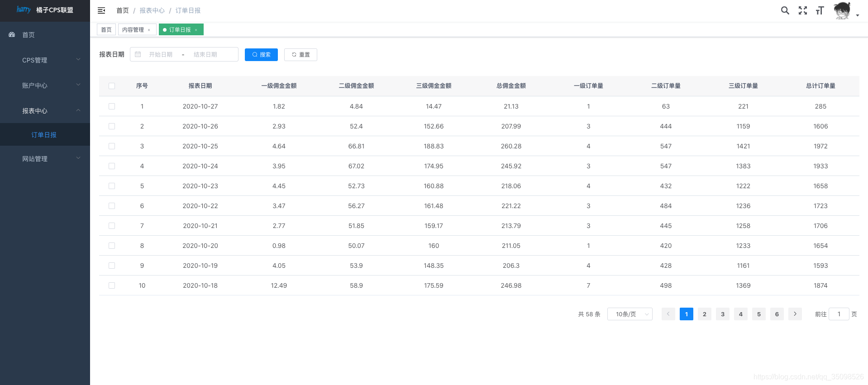868x385 pixels.
Task: Click the 共 58 条 total text
Action: pyautogui.click(x=589, y=314)
